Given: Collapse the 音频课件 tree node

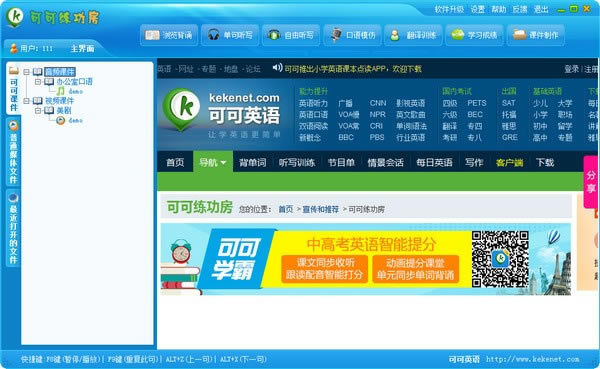Looking at the screenshot, I should 26,72.
